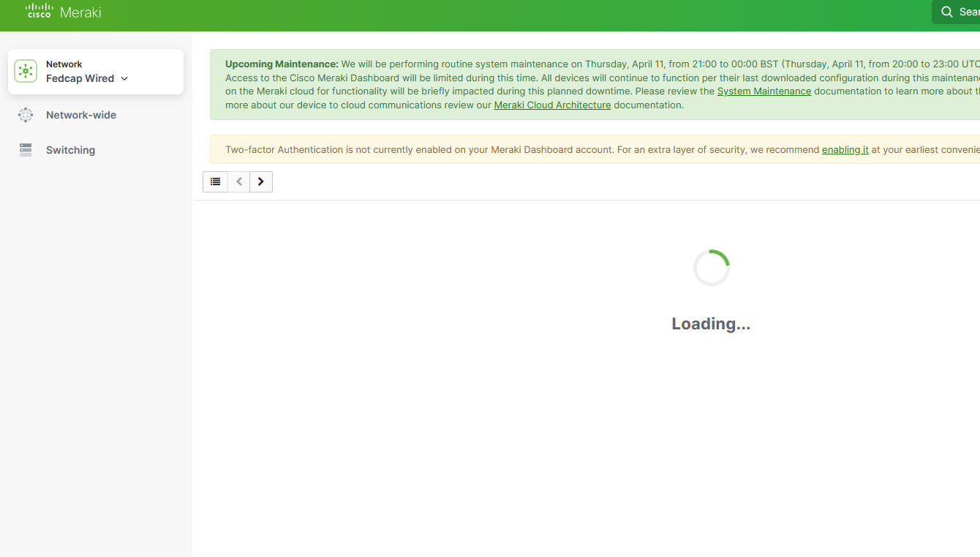Open the Meraki Cloud Architecture link
Screen dimensions: 980x557
pos(552,105)
